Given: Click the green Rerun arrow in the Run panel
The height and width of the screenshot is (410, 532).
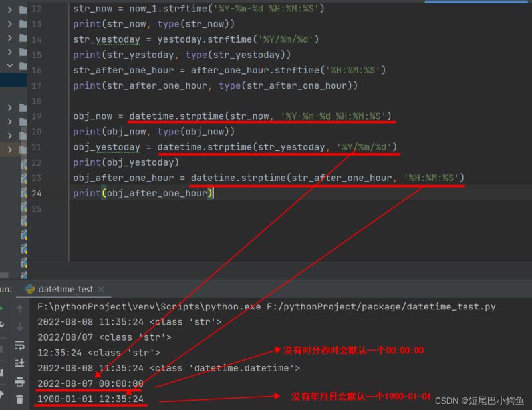Looking at the screenshot, I should pos(1,308).
